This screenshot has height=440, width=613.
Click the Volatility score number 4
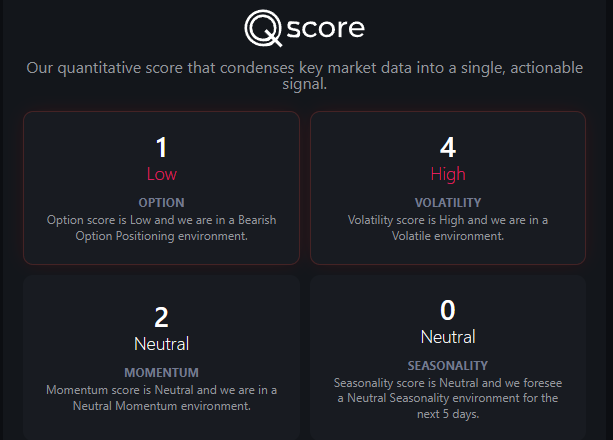(448, 148)
